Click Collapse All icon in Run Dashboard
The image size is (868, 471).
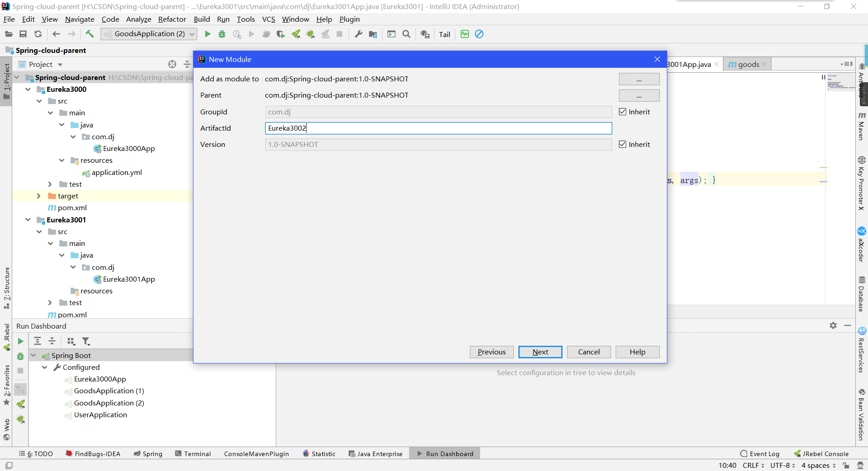(x=52, y=341)
